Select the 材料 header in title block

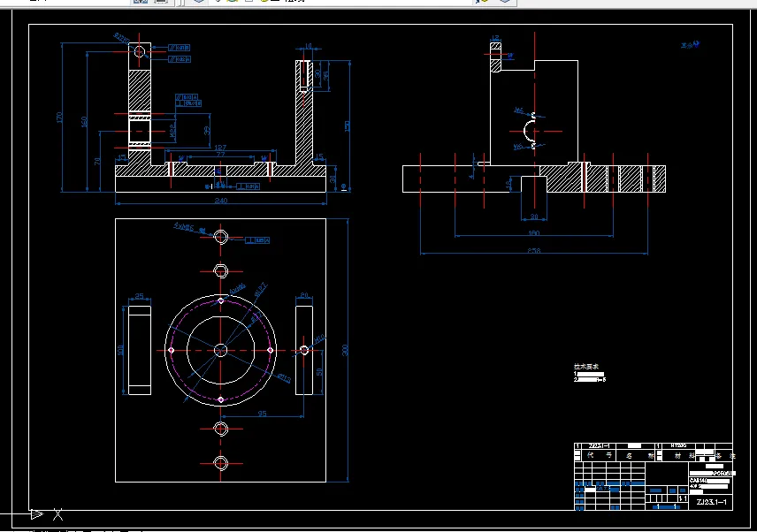684,455
